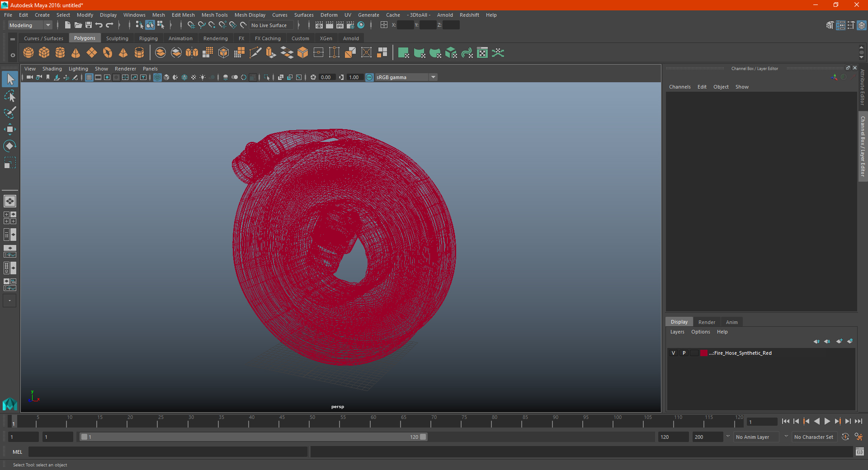
Task: Save the scene with the disk icon
Action: coord(89,25)
